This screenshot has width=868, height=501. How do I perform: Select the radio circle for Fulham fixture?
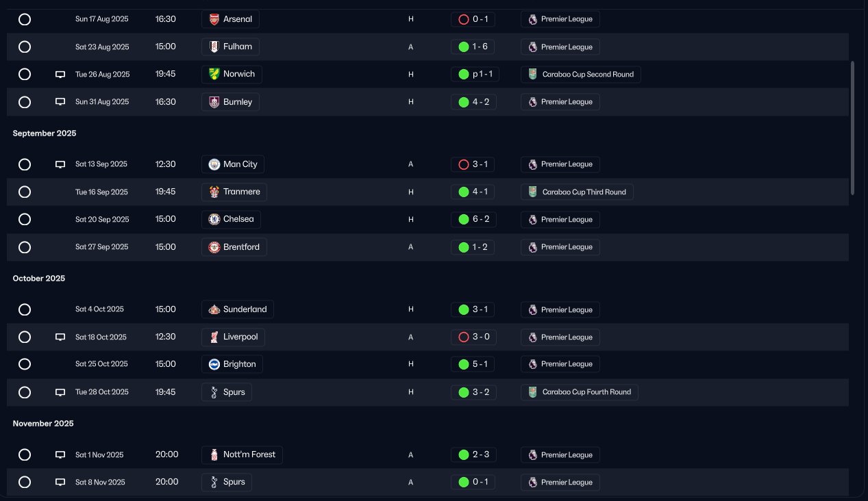click(25, 47)
